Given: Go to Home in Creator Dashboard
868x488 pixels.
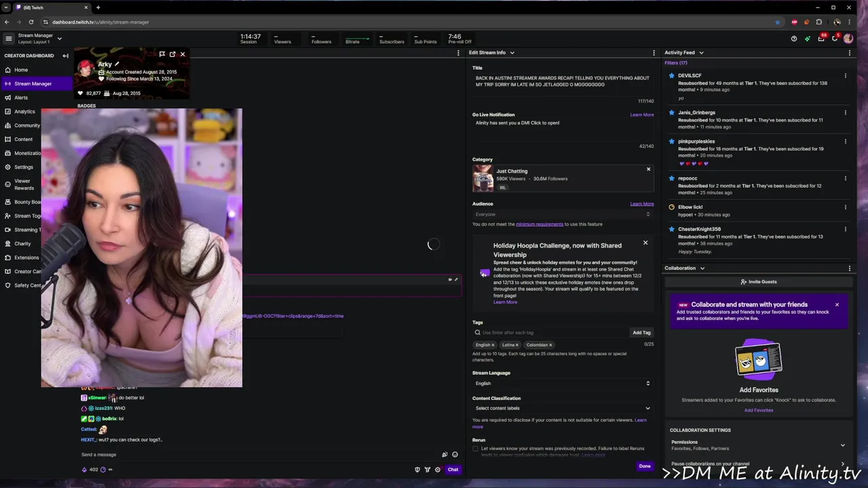Looking at the screenshot, I should point(21,70).
